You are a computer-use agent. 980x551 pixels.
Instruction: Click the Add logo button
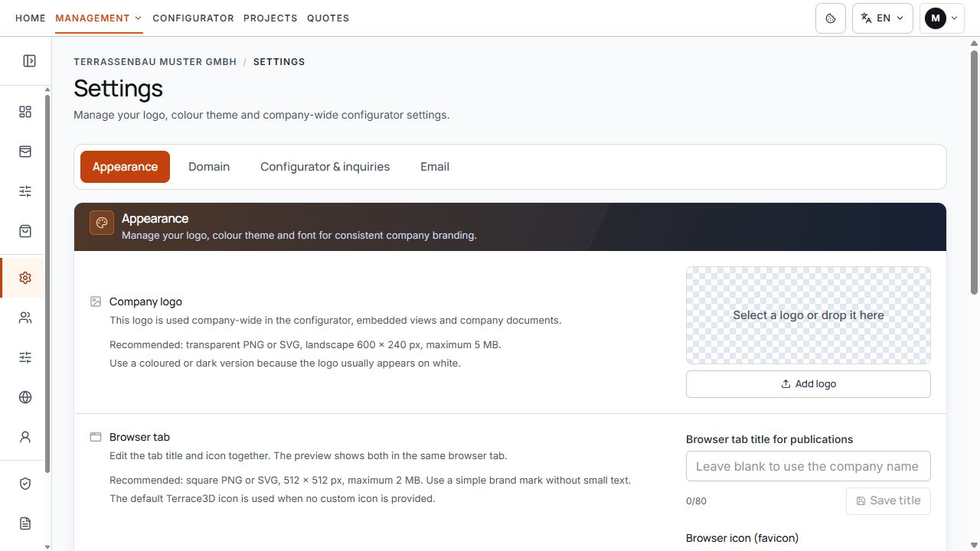click(808, 384)
